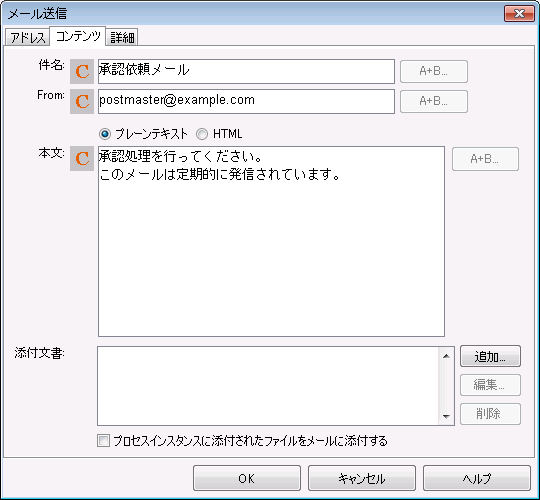Click the 編集... attachment button
The image size is (540, 500).
tap(490, 385)
